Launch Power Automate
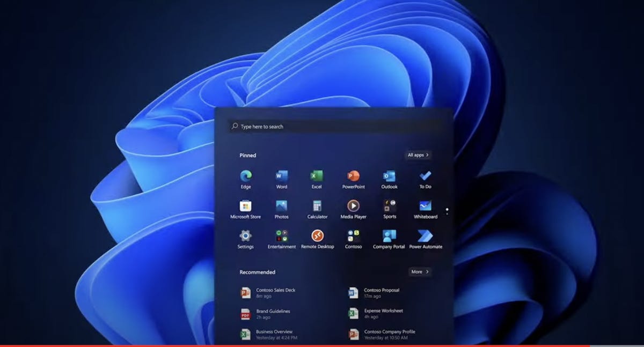 (x=426, y=239)
